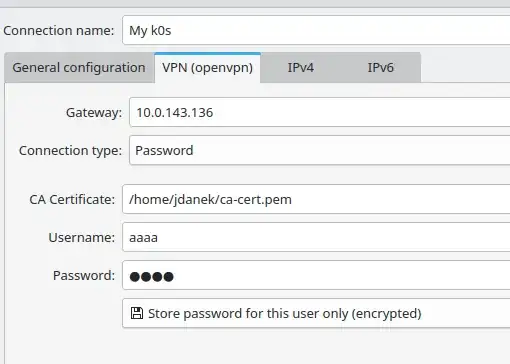Click the Password label text

pyautogui.click(x=84, y=276)
